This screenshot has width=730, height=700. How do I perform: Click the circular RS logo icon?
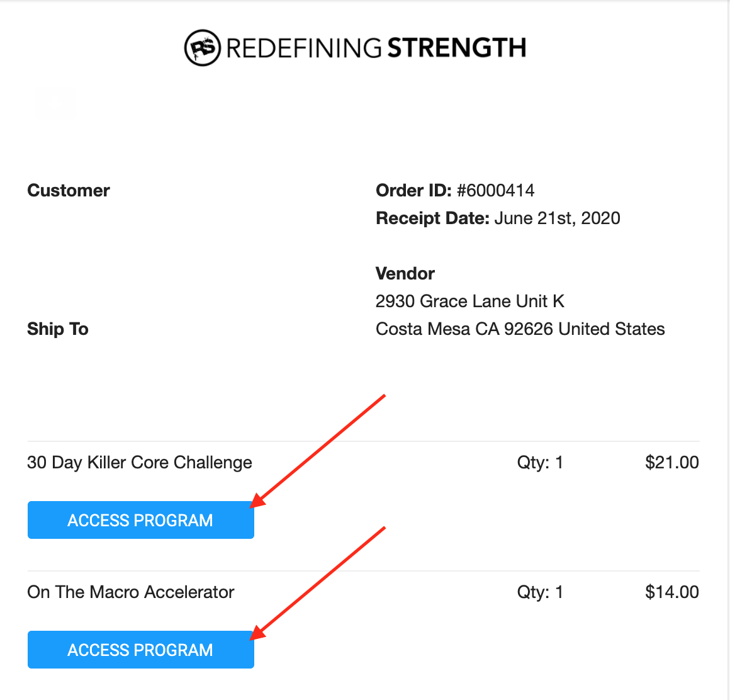[x=202, y=48]
